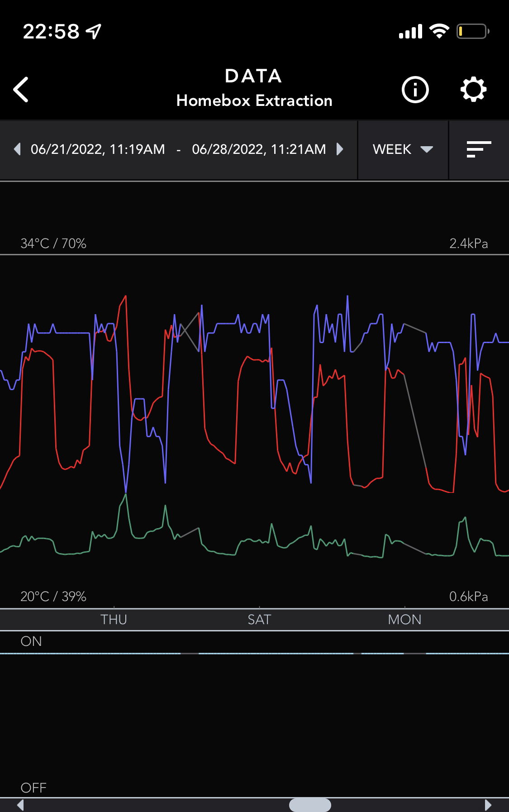
Task: Open the info circle icon
Action: pos(415,90)
